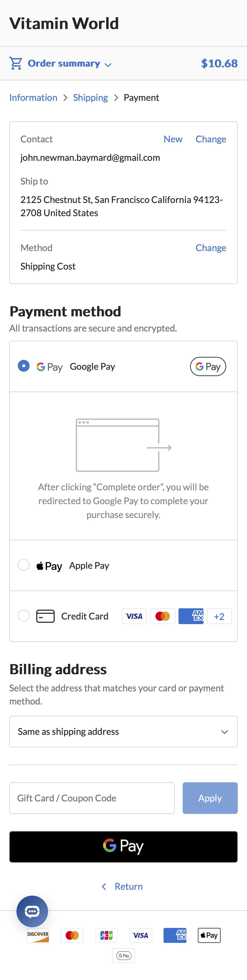This screenshot has height=980, width=247.
Task: Click the American Express logo in Credit Card row
Action: click(191, 616)
